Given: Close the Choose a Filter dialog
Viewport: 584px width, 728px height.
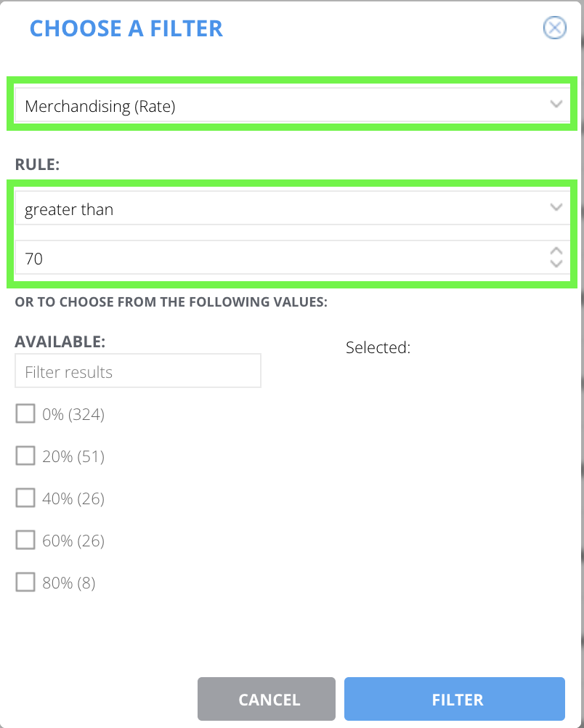Looking at the screenshot, I should (x=555, y=28).
